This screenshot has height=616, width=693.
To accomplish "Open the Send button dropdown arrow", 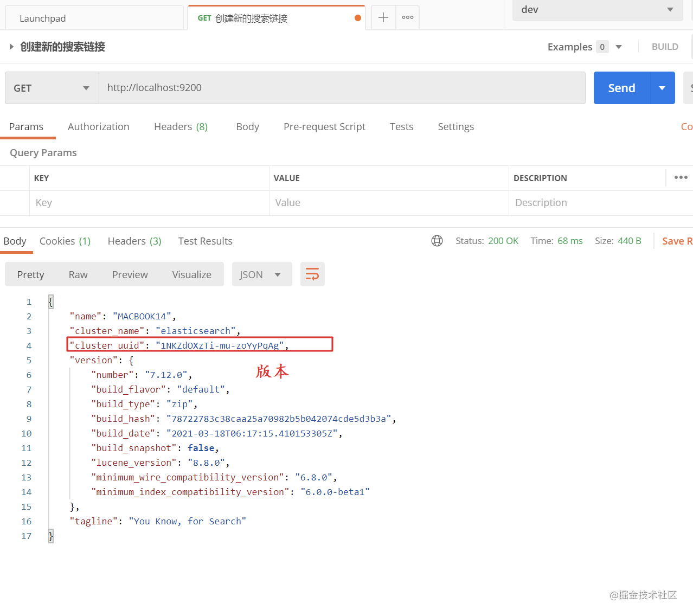I will (x=662, y=88).
